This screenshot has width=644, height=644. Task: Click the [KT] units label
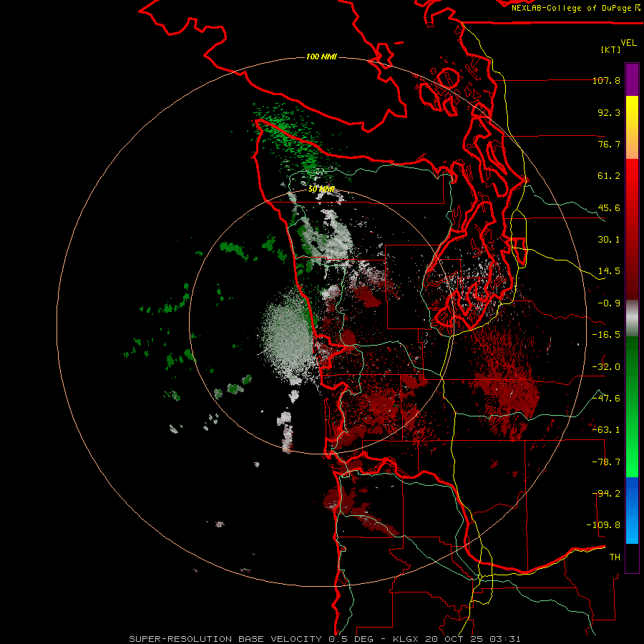[x=611, y=49]
